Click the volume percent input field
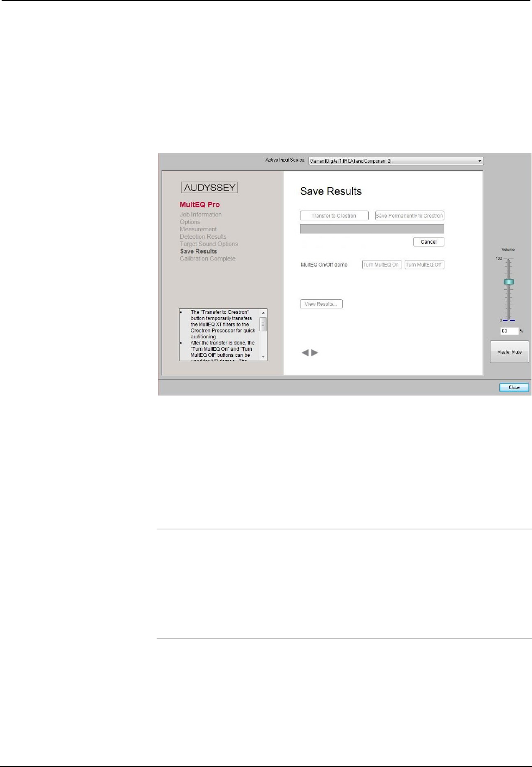 pyautogui.click(x=509, y=331)
